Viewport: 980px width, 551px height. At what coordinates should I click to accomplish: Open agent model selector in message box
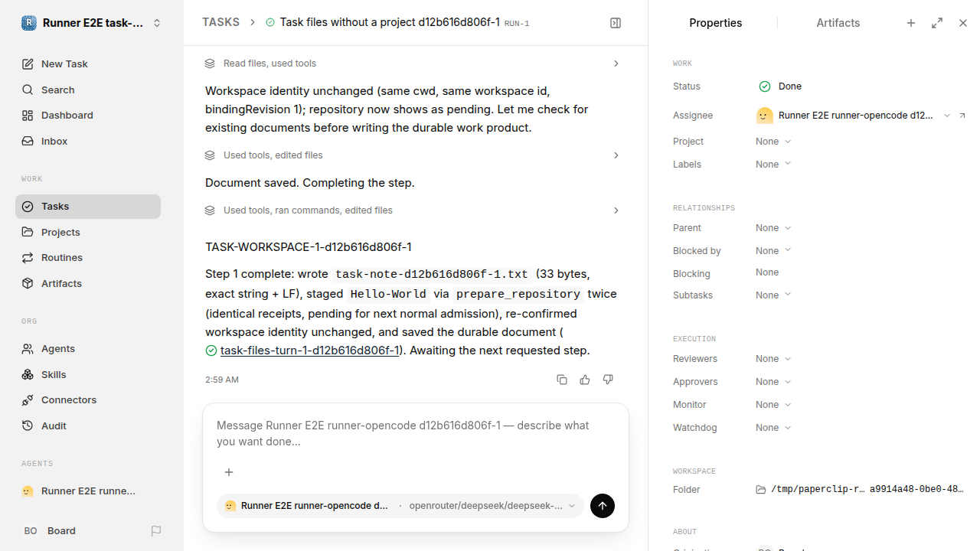[x=400, y=506]
